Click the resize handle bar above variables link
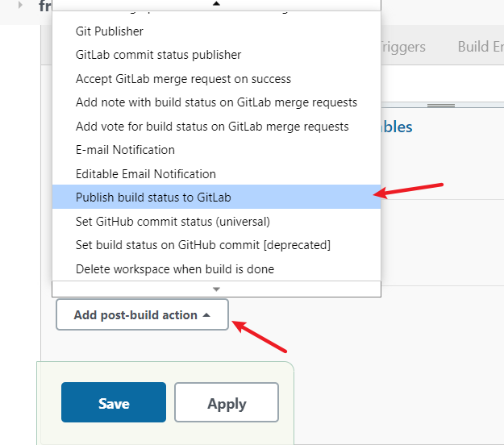This screenshot has width=504, height=445. point(440,106)
